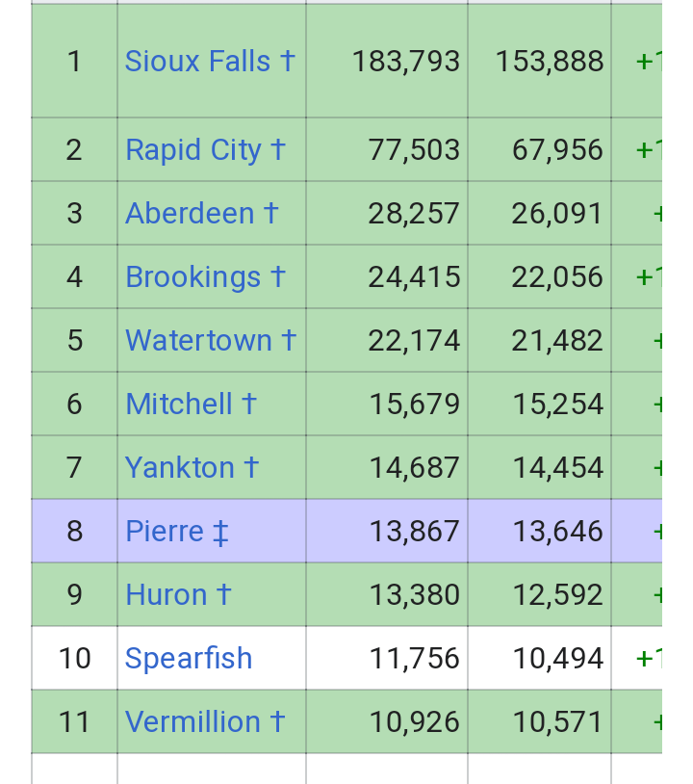Follow the Brookings link
Viewport: 693px width, 784px height.
192,277
